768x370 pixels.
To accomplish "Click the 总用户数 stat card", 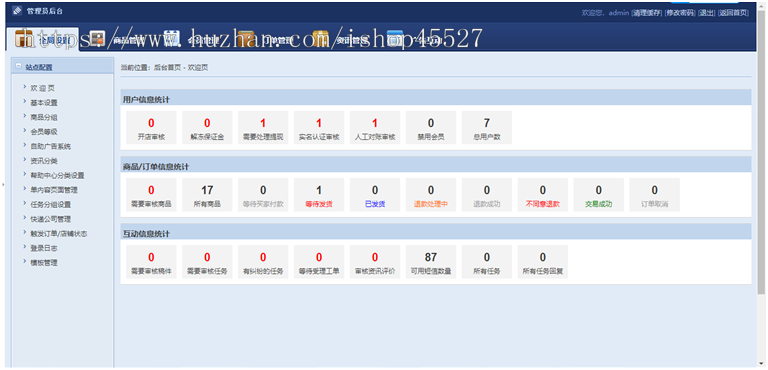I will coord(487,127).
